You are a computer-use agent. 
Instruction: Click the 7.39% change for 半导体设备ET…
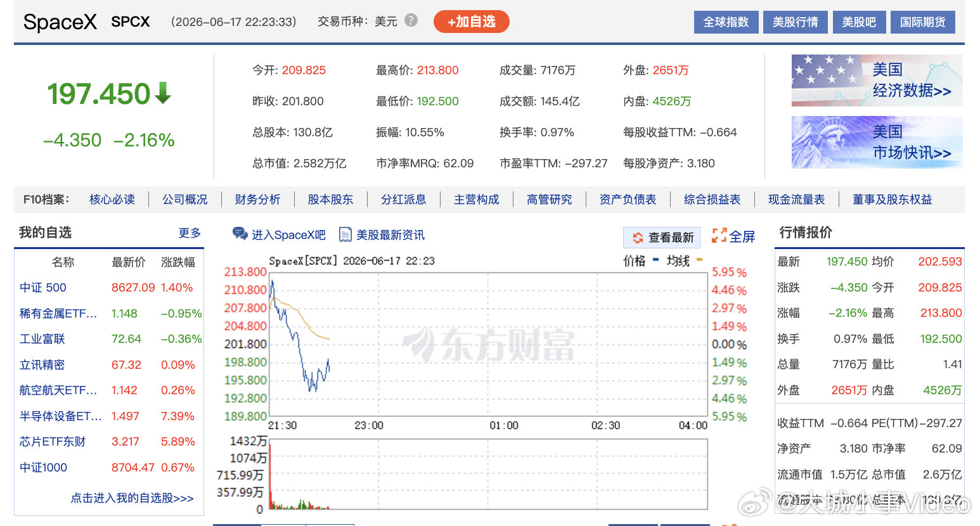(177, 416)
